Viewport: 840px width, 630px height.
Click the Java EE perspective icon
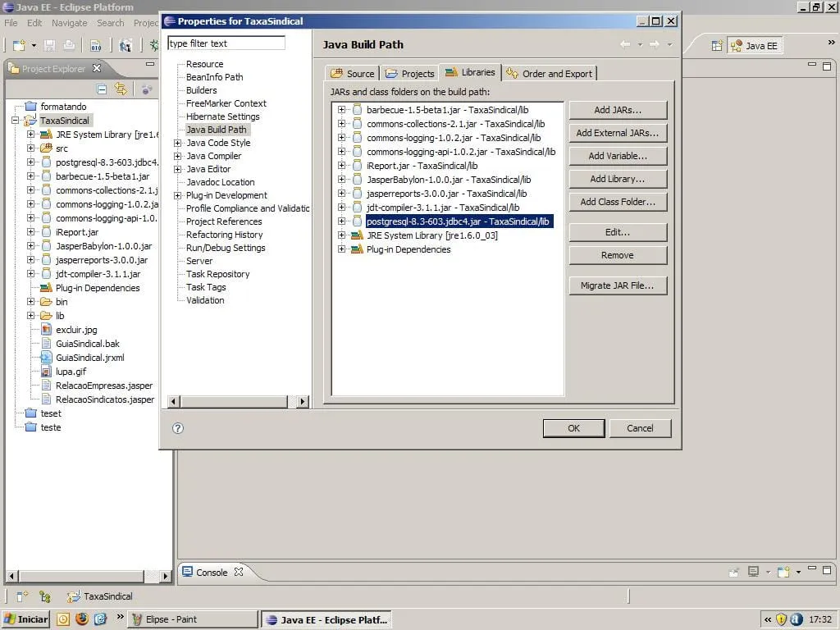tap(755, 46)
